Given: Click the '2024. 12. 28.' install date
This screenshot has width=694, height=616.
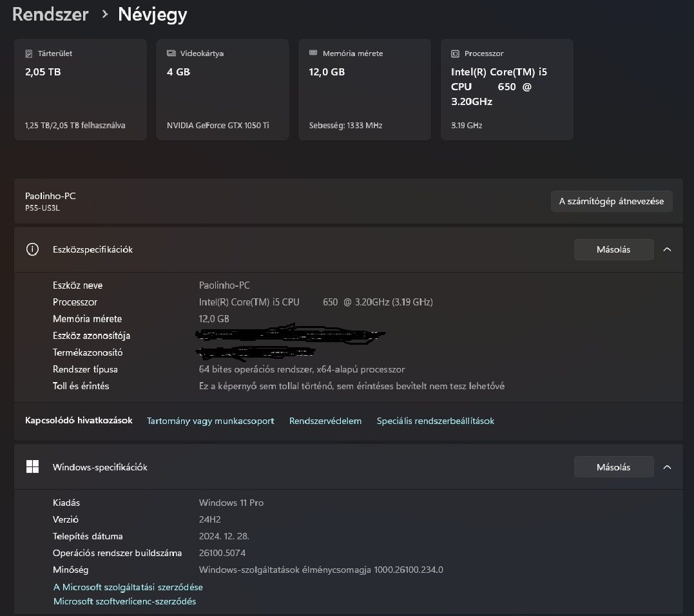Looking at the screenshot, I should click(224, 536).
